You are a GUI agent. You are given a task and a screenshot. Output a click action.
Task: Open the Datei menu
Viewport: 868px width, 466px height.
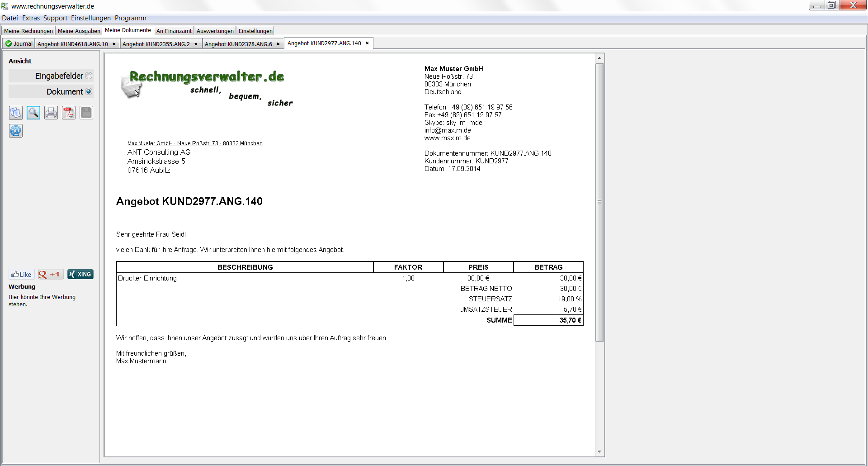click(10, 18)
